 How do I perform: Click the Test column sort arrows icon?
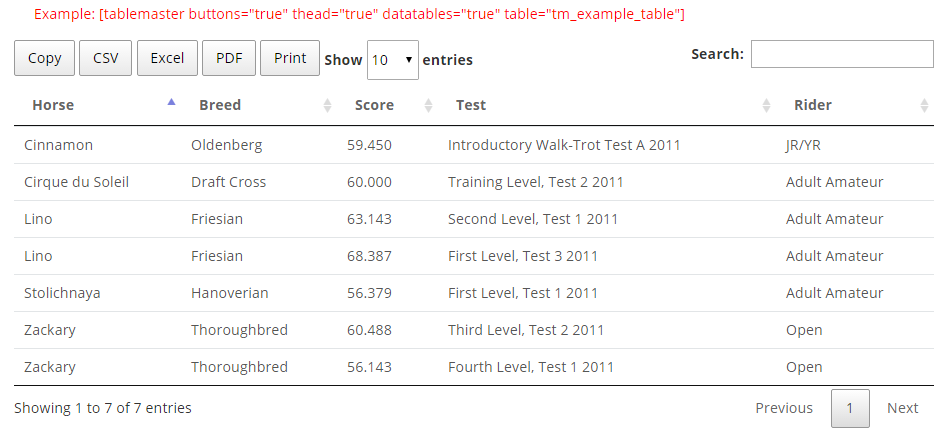(x=766, y=106)
